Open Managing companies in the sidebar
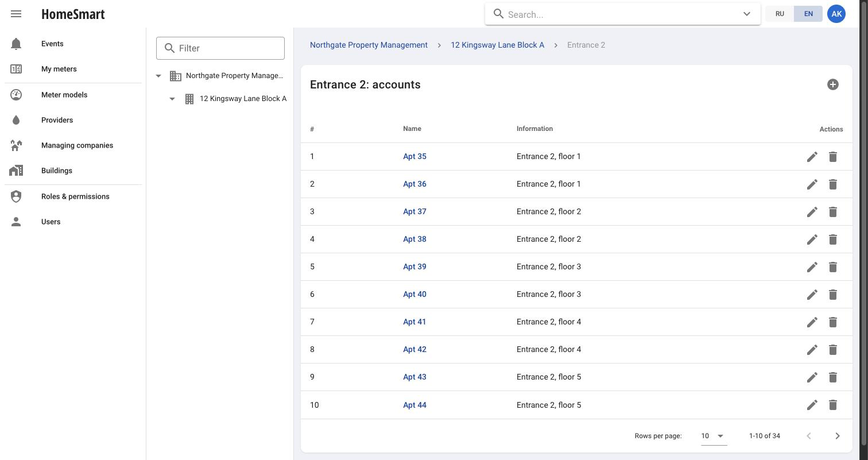This screenshot has height=460, width=868. pos(73,145)
